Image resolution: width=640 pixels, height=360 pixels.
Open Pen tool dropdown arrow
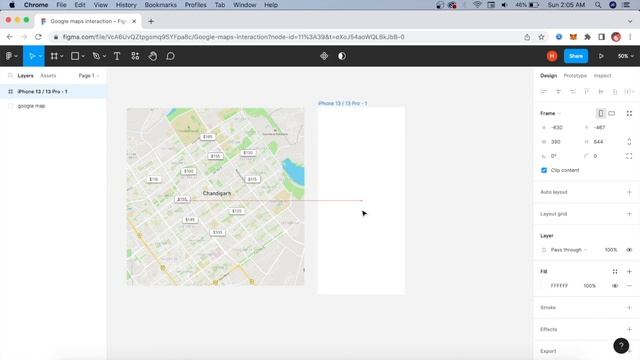[x=104, y=56]
